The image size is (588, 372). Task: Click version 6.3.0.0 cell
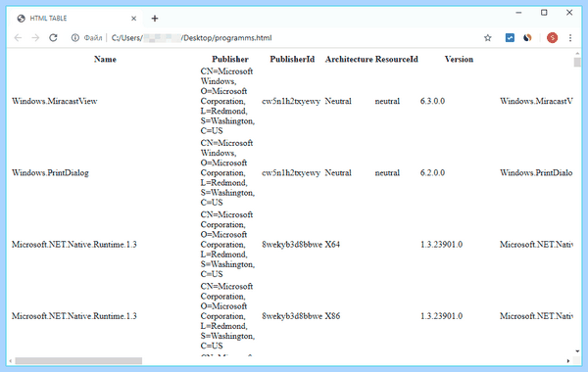pos(432,101)
